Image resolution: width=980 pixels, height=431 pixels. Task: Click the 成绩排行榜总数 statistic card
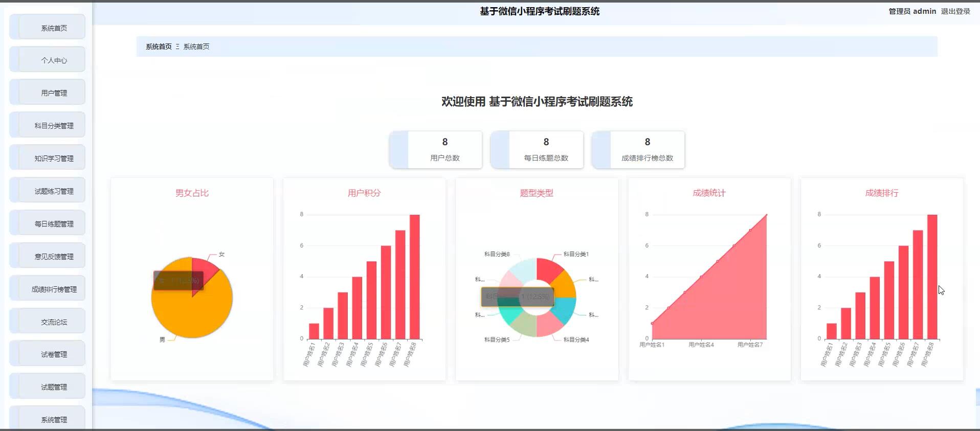pos(638,150)
